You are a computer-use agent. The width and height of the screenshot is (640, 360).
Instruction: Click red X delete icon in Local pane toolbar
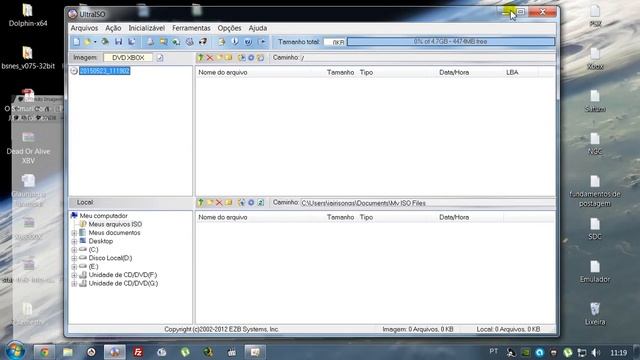pos(219,202)
